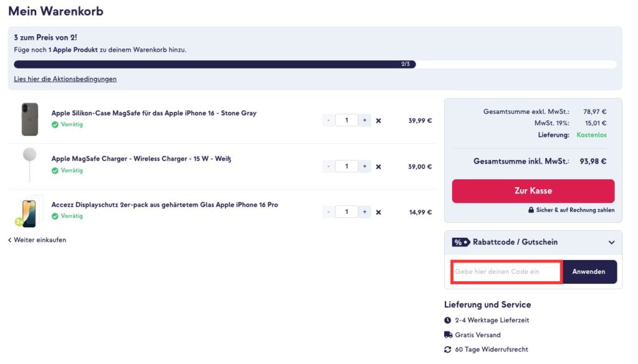
Task: Open Lies hier die Aktionsbedingungen link
Action: pos(65,79)
